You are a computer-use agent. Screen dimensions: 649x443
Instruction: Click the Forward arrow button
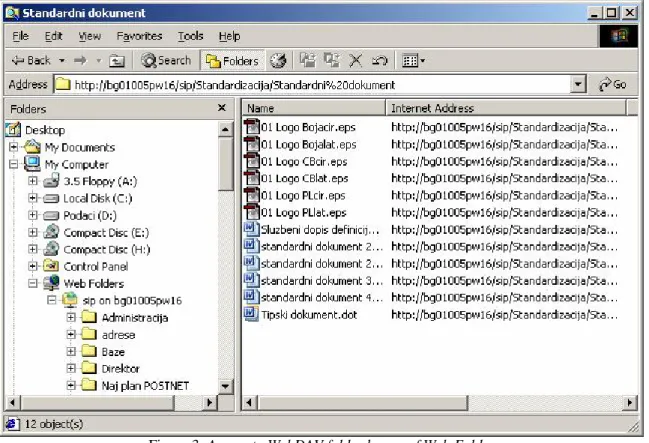point(80,60)
